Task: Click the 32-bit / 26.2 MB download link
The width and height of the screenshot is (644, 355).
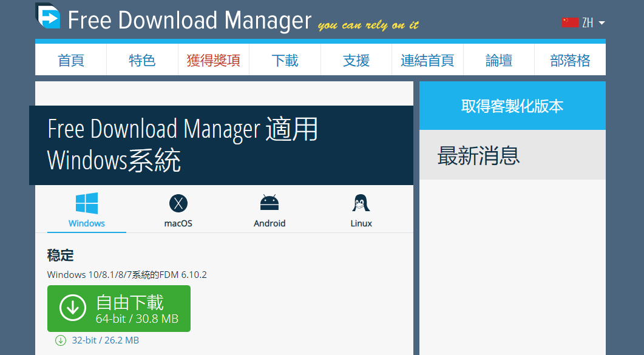Action: (x=106, y=340)
